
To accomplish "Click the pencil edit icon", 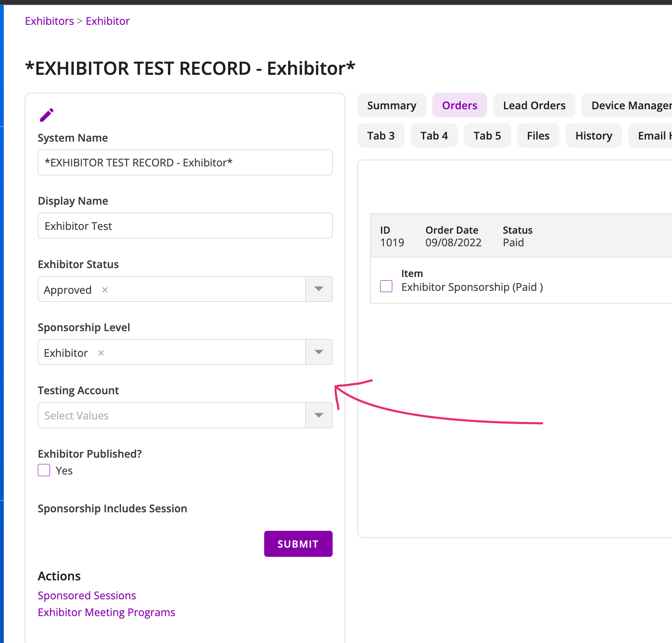I will (47, 115).
